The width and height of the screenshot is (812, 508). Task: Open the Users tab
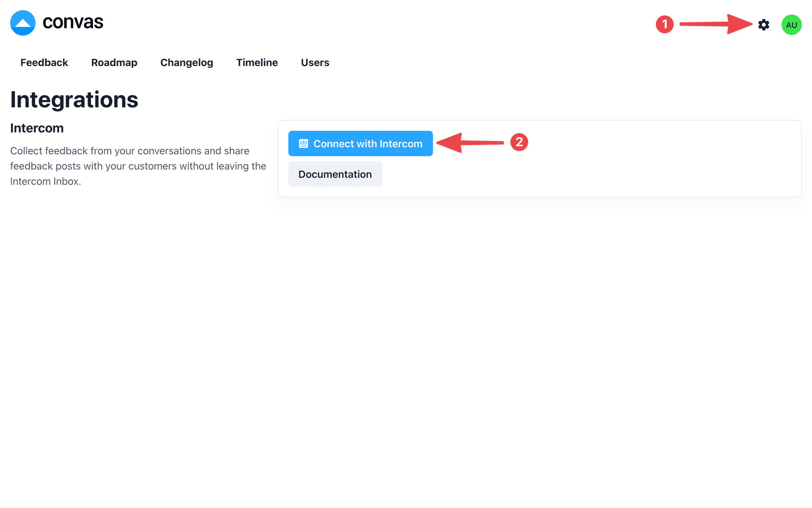tap(315, 62)
